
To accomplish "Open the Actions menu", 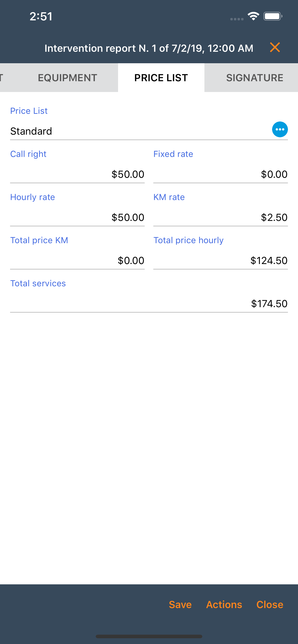I will coord(224,604).
